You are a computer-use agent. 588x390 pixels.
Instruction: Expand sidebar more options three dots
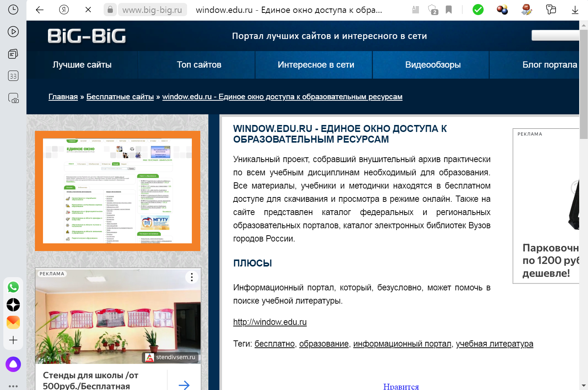pyautogui.click(x=13, y=386)
